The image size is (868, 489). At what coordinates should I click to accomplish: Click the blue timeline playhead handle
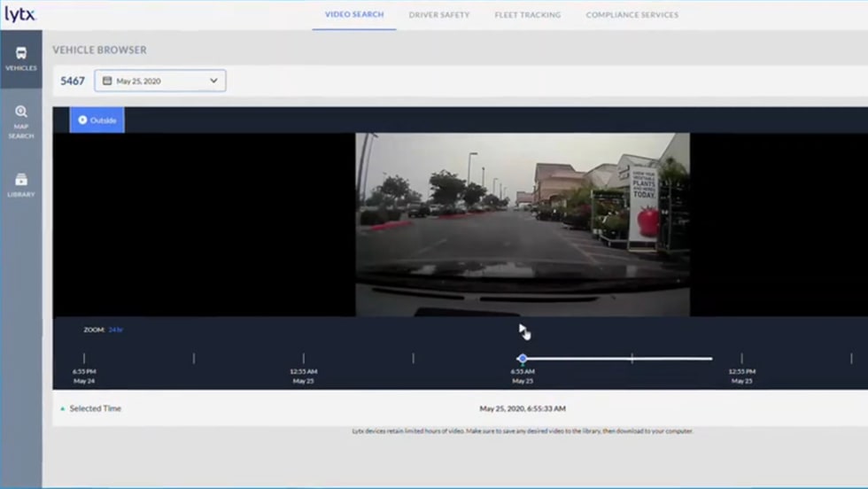point(523,359)
